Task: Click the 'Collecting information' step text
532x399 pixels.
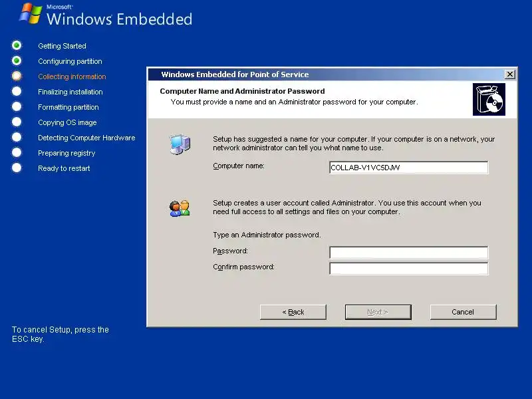Action: [72, 76]
